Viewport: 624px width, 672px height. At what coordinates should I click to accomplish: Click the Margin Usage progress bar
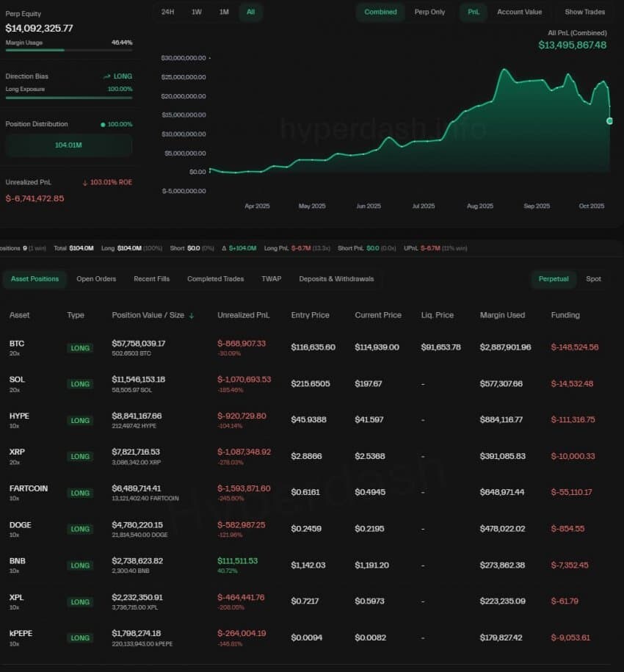pyautogui.click(x=69, y=51)
